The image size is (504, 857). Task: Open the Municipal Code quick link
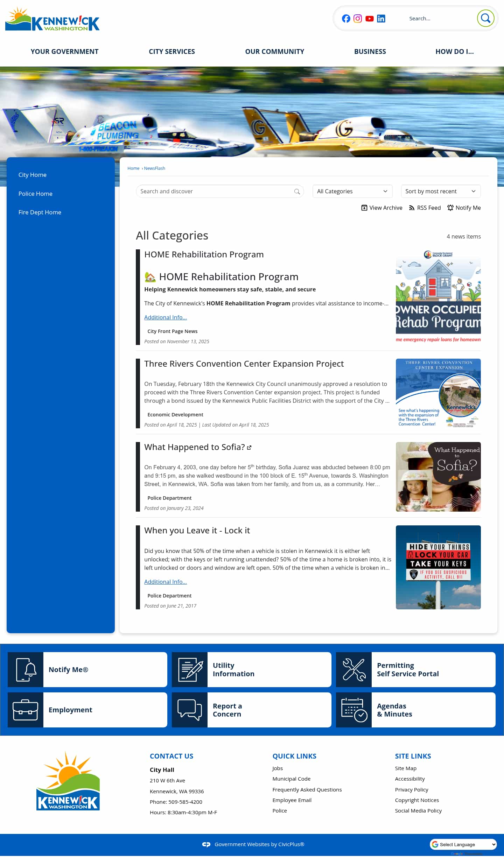pyautogui.click(x=291, y=779)
